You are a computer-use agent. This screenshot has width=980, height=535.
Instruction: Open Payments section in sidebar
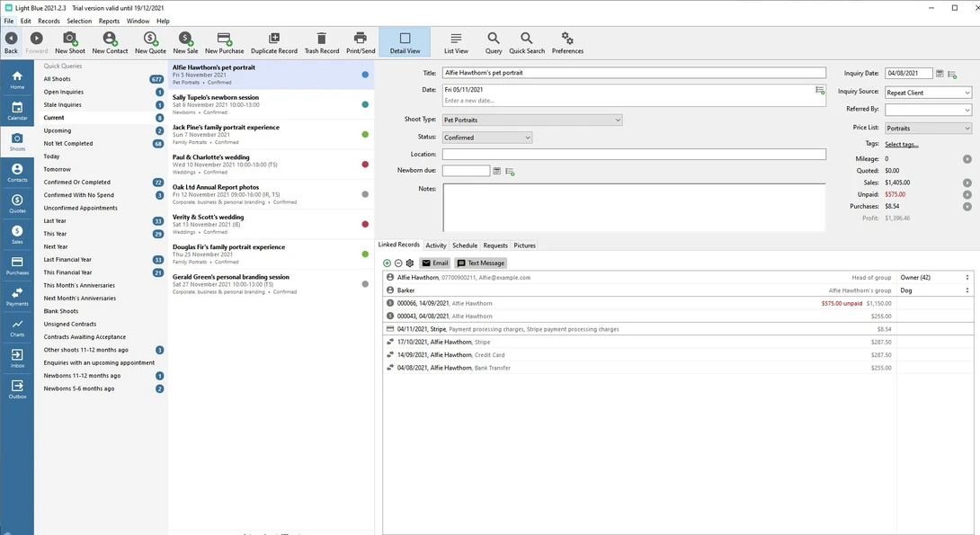[x=17, y=296]
